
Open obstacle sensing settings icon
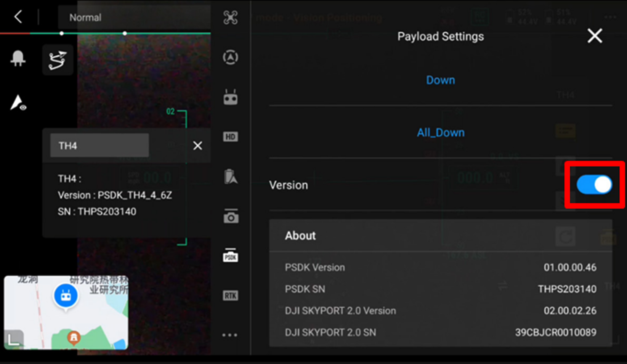[230, 57]
